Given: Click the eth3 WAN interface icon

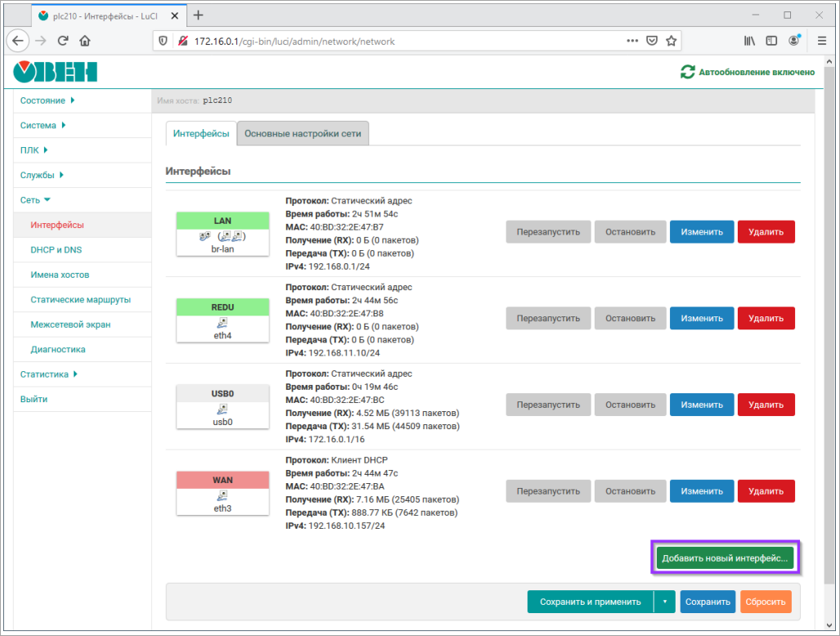Looking at the screenshot, I should point(222,495).
